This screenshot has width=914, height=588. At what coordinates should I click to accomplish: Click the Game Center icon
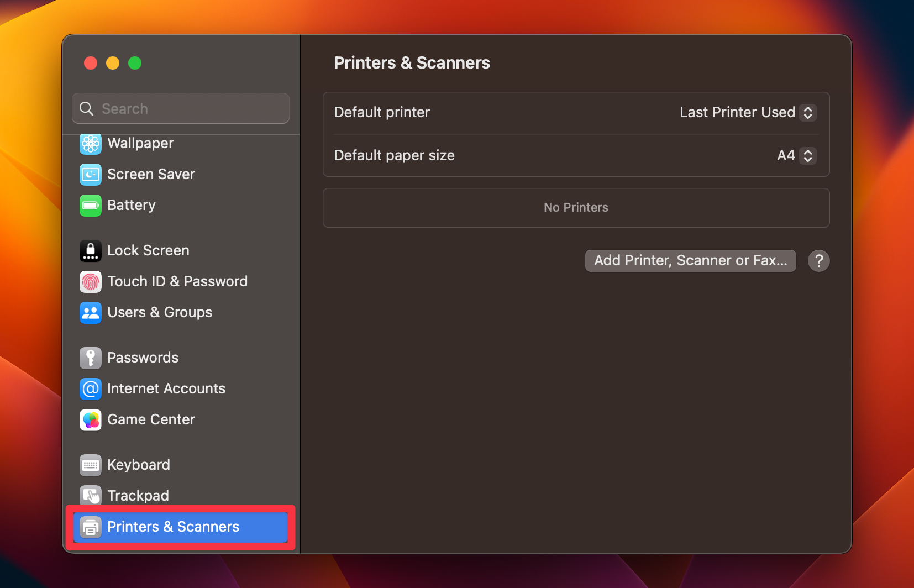90,419
